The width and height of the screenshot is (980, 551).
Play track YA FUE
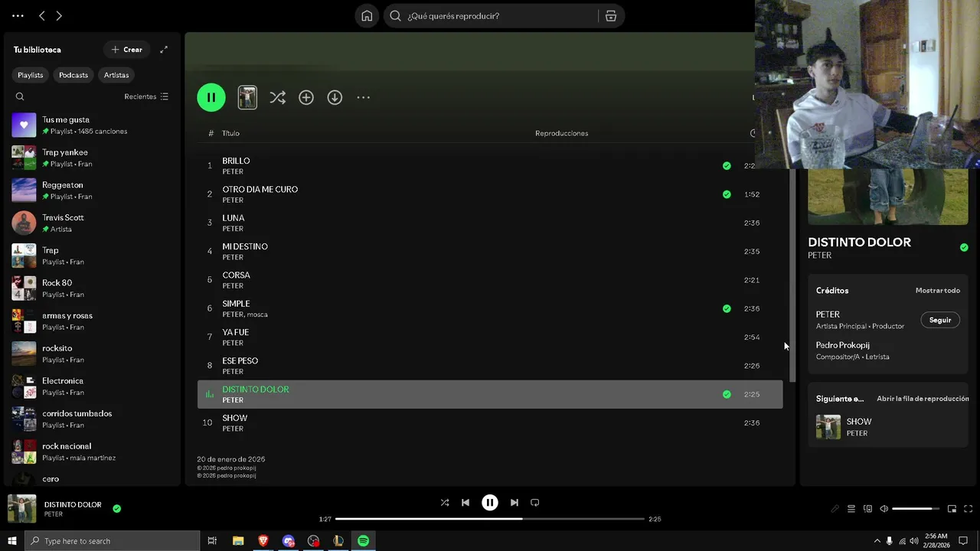click(x=490, y=337)
